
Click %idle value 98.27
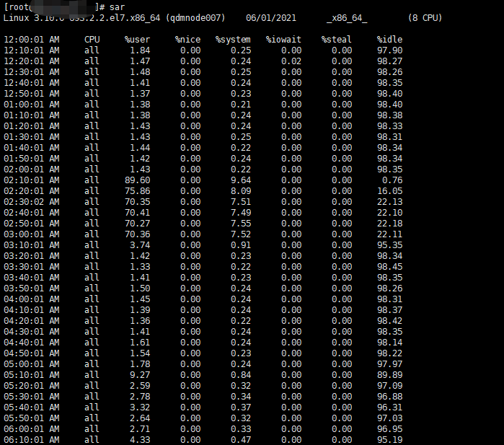click(389, 61)
